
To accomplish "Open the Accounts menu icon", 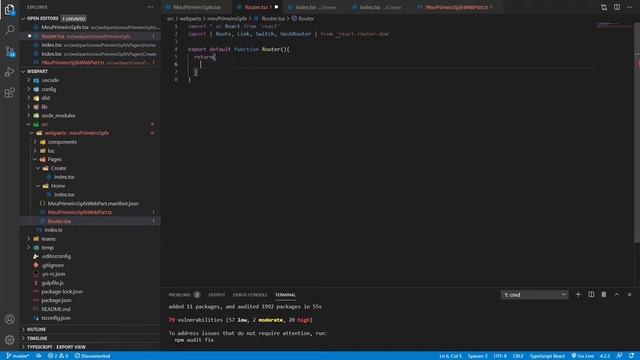I will tap(9, 319).
